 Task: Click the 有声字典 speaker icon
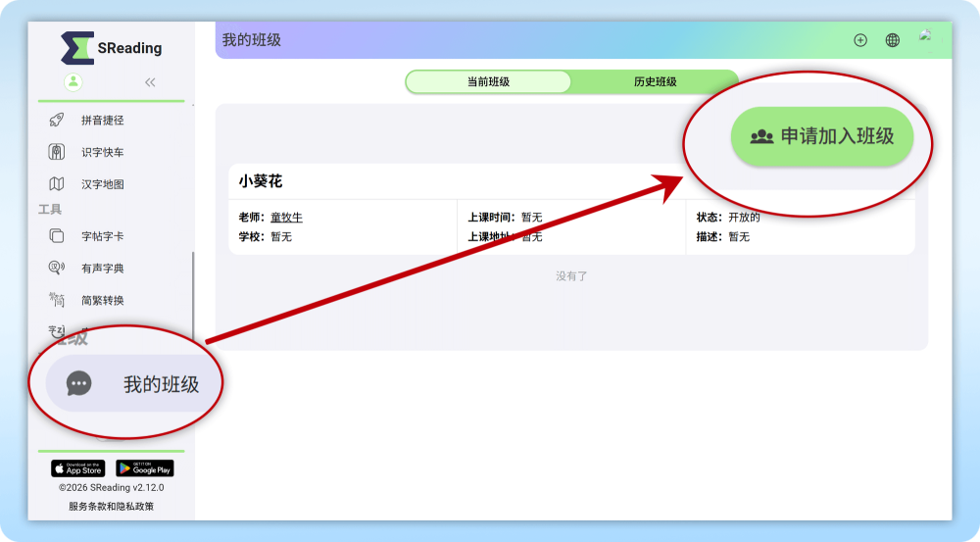tap(56, 269)
